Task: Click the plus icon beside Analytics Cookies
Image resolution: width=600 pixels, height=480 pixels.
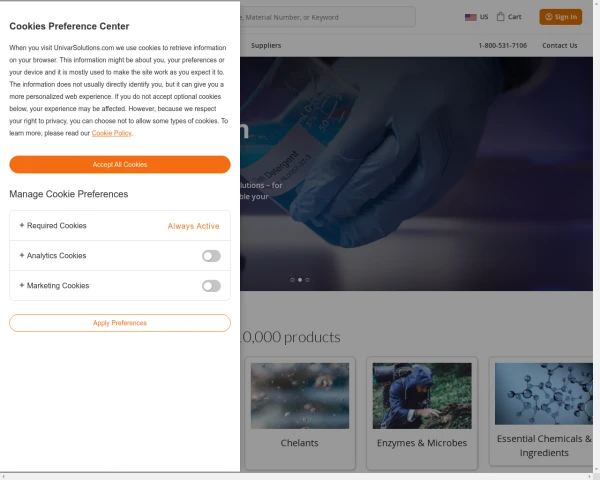Action: (22, 256)
